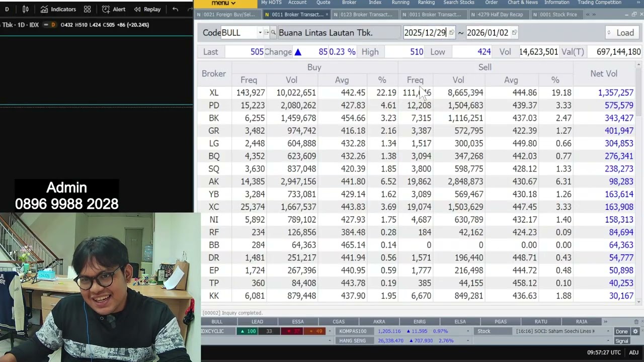Open the candlestick chart type selector
The image size is (644, 362).
(26, 9)
